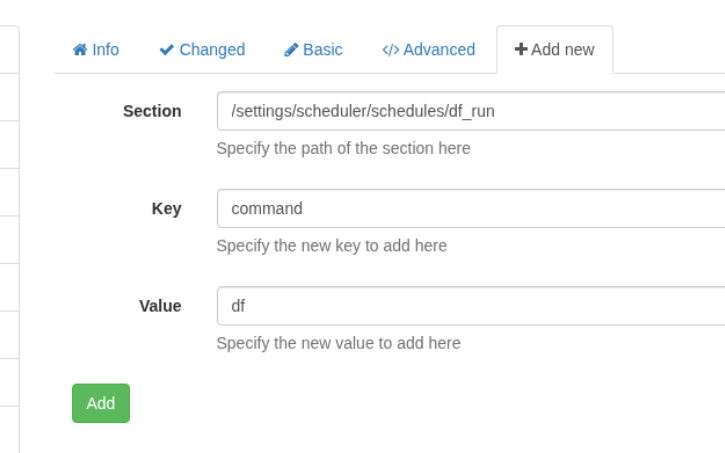Click the bold Value label

(160, 306)
